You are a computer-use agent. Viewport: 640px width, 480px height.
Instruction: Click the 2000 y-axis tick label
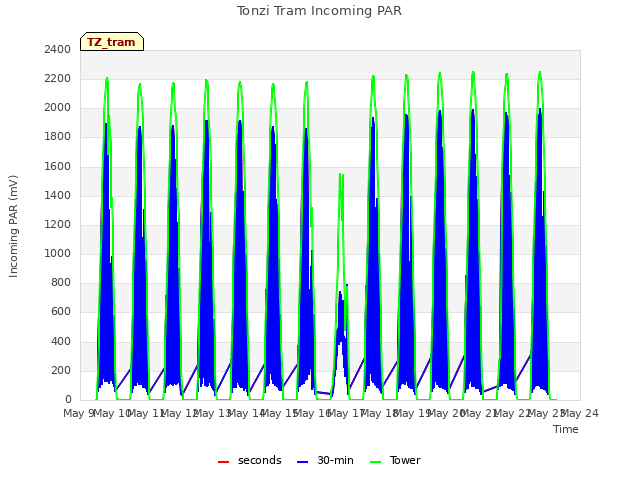tap(58, 108)
